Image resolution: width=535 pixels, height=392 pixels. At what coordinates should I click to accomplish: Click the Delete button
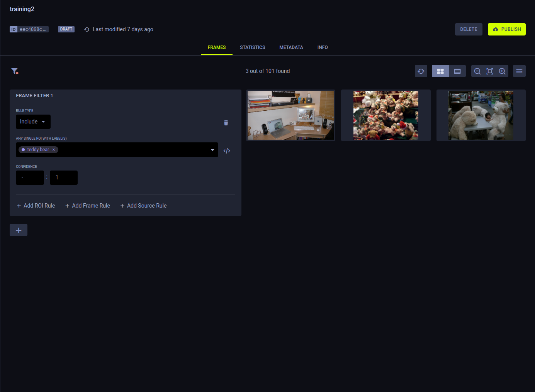pyautogui.click(x=468, y=29)
